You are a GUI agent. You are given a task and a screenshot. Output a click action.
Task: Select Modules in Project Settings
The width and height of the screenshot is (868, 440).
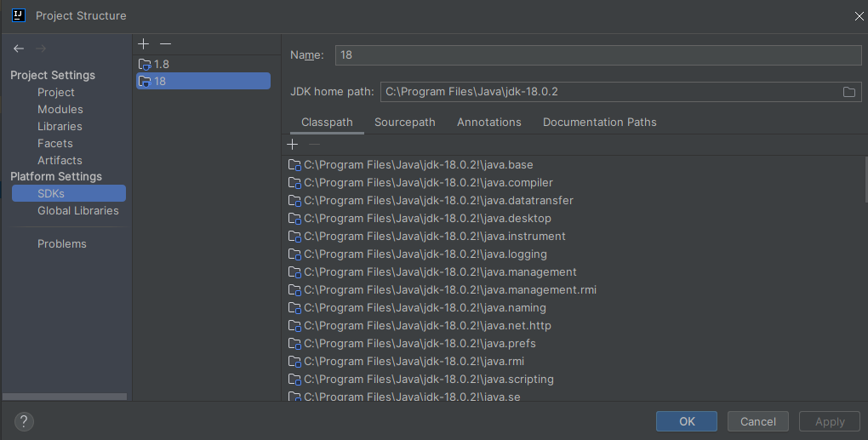[60, 110]
